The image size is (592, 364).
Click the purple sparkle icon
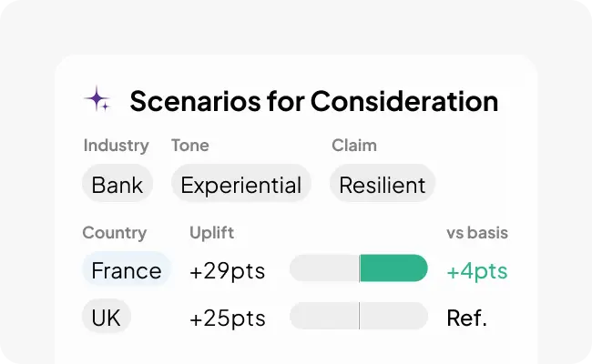click(x=97, y=99)
